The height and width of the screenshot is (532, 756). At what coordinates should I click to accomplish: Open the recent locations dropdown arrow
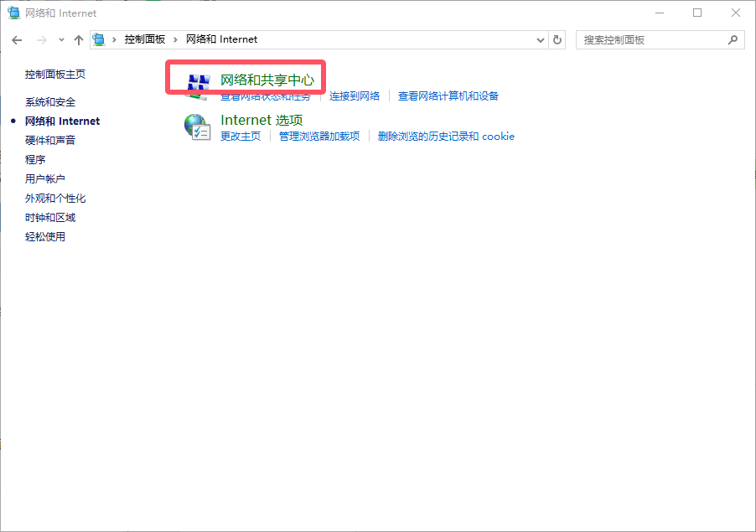[x=61, y=39]
